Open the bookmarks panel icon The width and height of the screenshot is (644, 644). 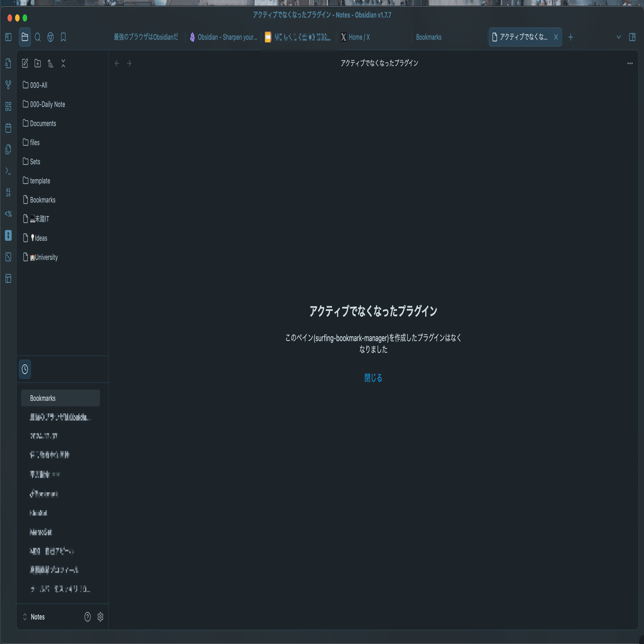pyautogui.click(x=63, y=37)
